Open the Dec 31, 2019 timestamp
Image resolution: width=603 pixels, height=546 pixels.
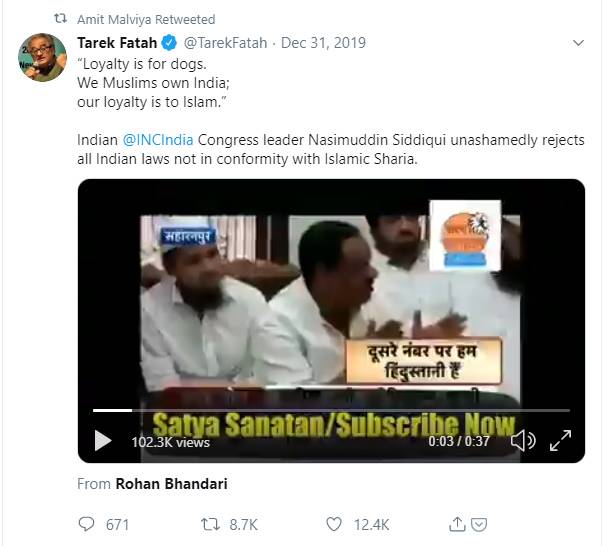[x=323, y=43]
